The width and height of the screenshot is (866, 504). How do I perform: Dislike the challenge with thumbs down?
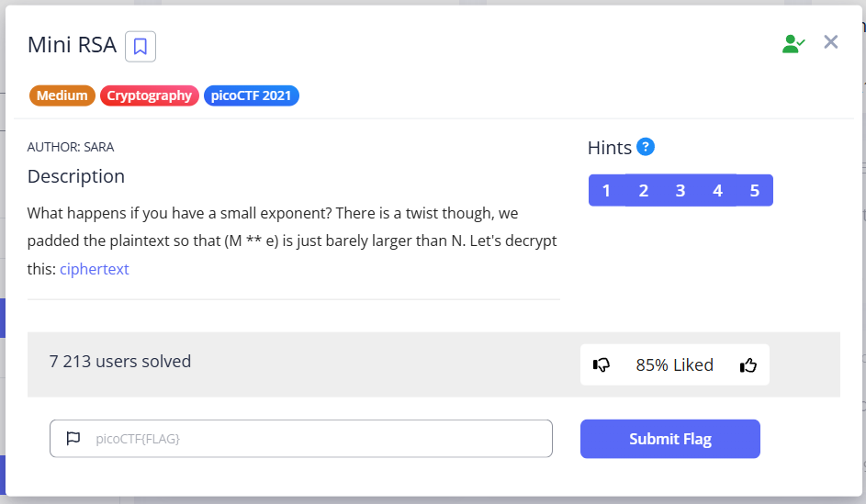tap(602, 365)
